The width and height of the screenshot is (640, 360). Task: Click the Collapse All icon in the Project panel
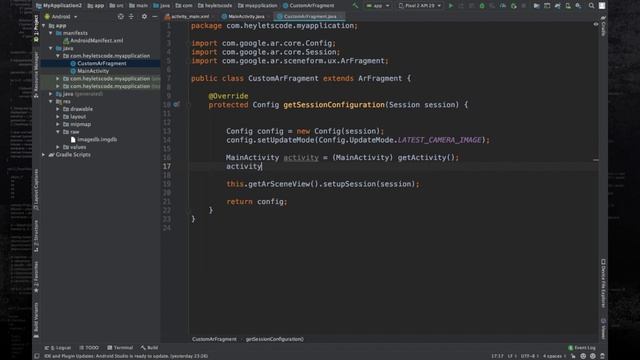pyautogui.click(x=131, y=17)
